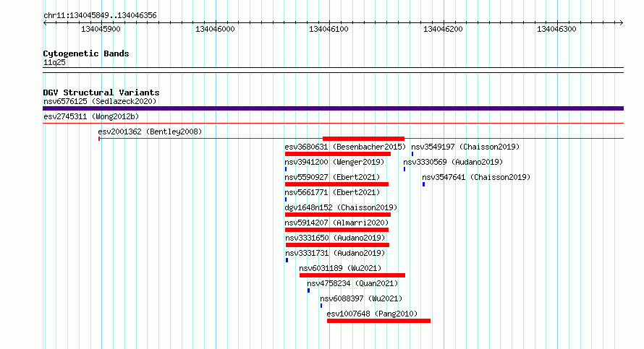Open the esv2745311 (Wong2012b) variant label

pyautogui.click(x=91, y=116)
